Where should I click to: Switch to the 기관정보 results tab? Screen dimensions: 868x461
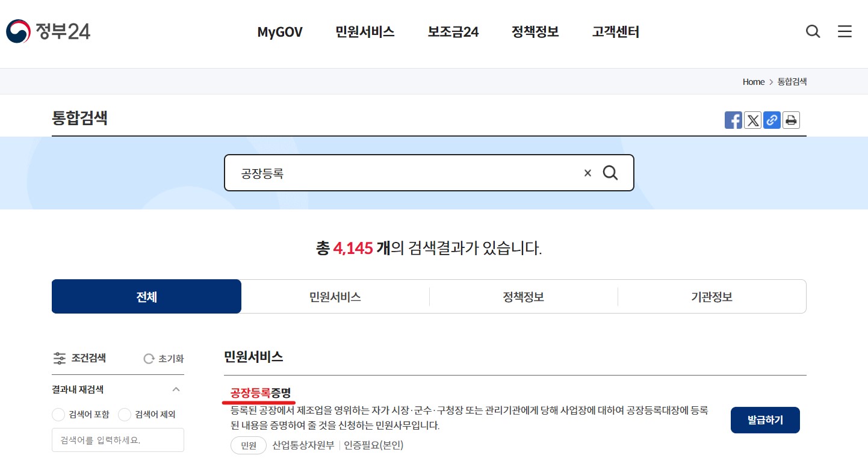pos(711,296)
